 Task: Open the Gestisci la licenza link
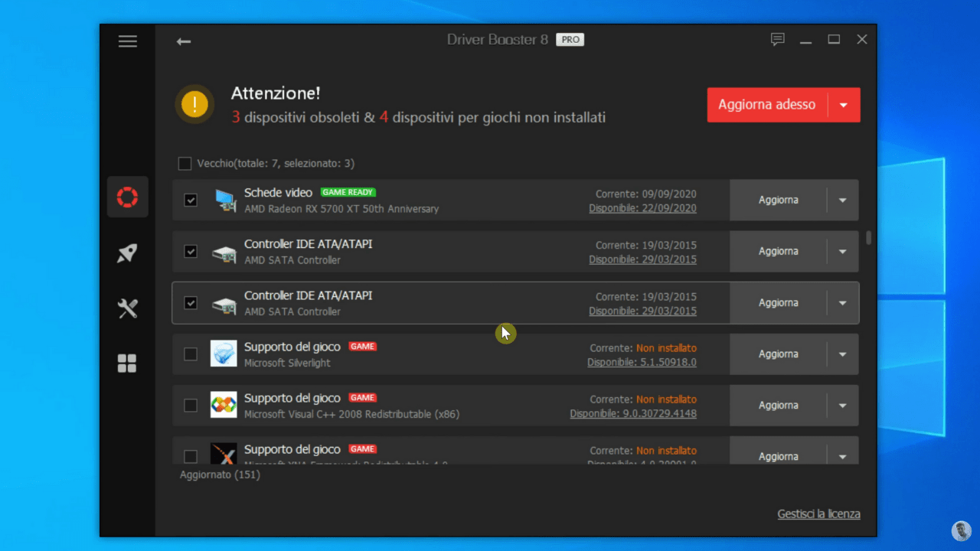pos(818,514)
